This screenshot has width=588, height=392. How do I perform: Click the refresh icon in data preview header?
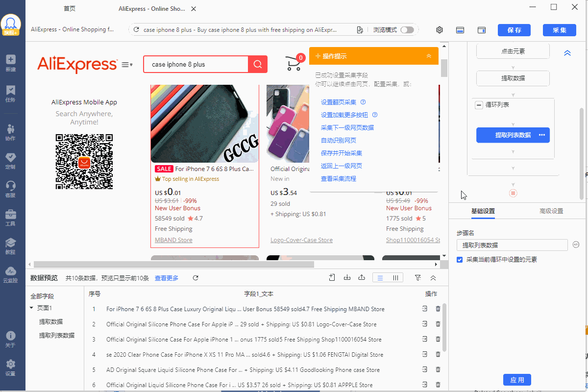(196, 278)
